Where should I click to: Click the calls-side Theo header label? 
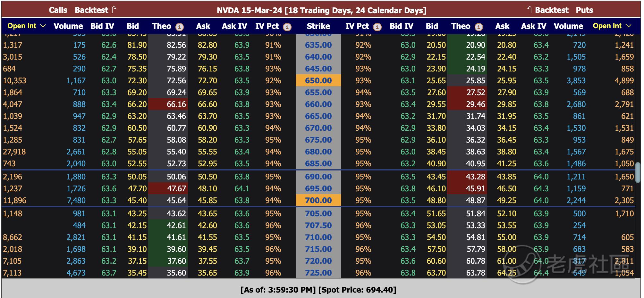point(162,26)
